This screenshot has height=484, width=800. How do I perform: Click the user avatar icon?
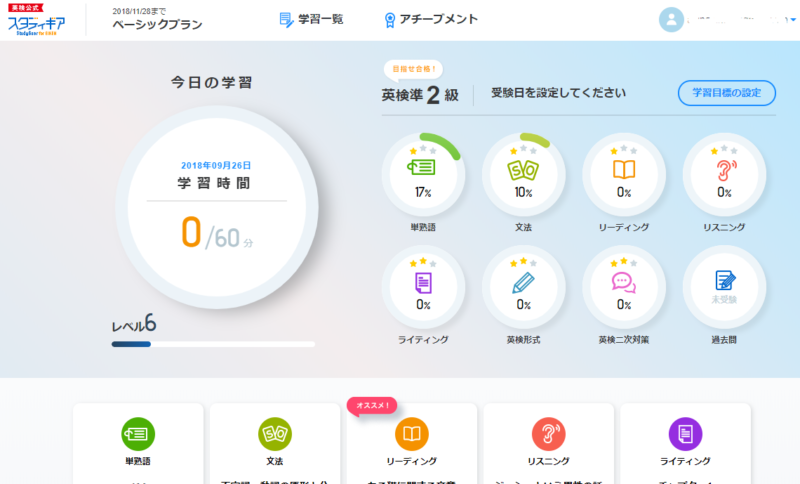click(671, 20)
